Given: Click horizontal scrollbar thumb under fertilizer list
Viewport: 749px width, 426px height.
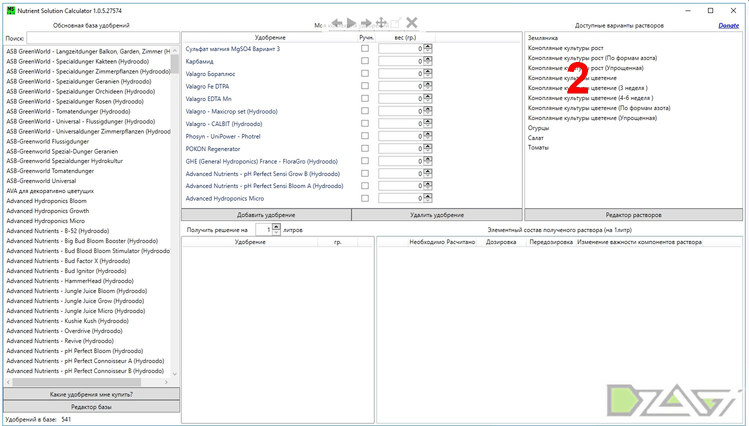Looking at the screenshot, I should [x=77, y=382].
